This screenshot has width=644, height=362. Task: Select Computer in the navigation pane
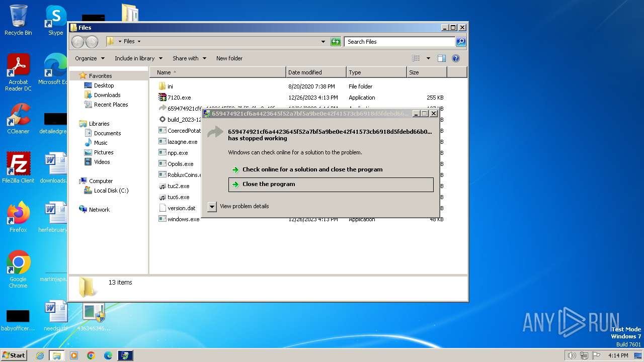(101, 181)
